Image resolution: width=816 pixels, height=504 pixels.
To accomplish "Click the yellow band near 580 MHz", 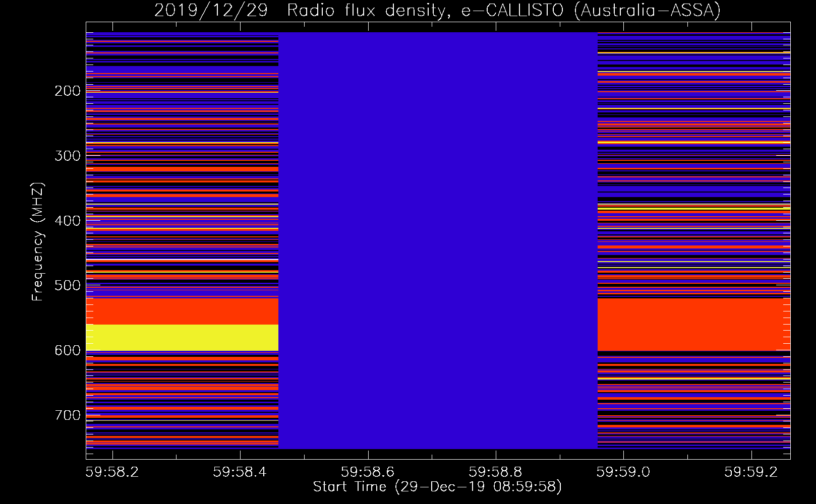I will point(182,337).
